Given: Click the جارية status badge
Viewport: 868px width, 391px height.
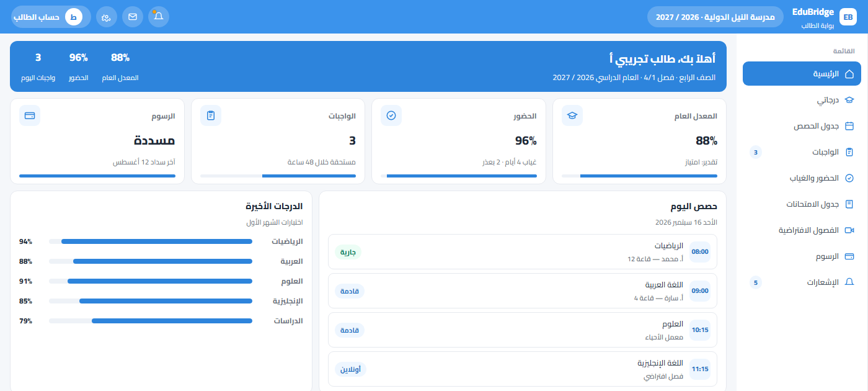Looking at the screenshot, I should pos(348,252).
